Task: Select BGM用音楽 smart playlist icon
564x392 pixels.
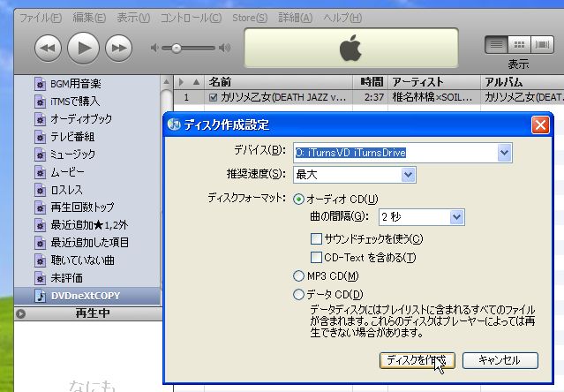Action: click(40, 84)
